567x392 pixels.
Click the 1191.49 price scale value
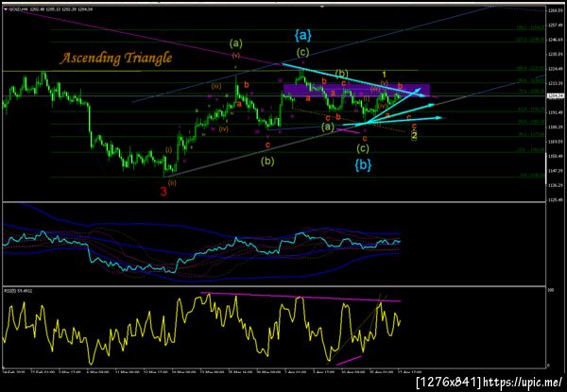[555, 112]
